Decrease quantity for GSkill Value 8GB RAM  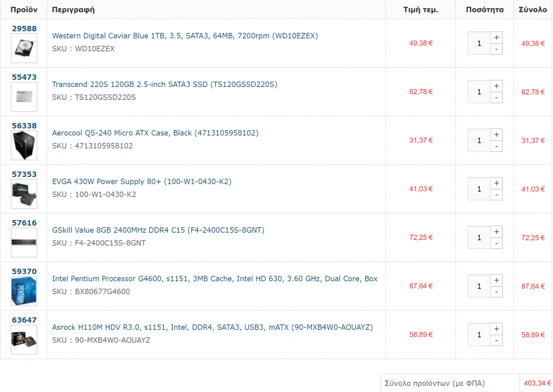[496, 243]
